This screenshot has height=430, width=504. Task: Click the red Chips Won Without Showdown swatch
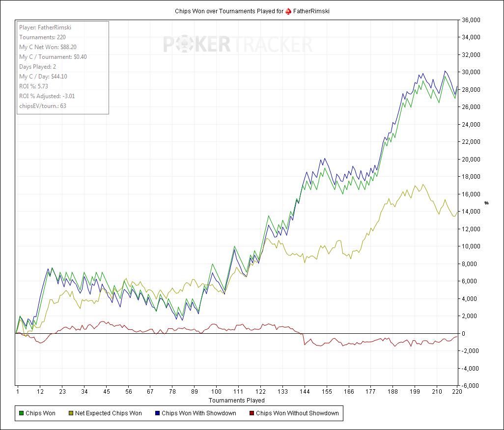click(x=252, y=413)
